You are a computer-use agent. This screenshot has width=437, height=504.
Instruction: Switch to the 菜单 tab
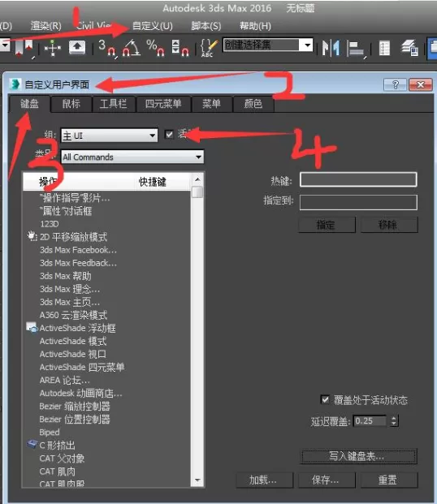pyautogui.click(x=211, y=104)
